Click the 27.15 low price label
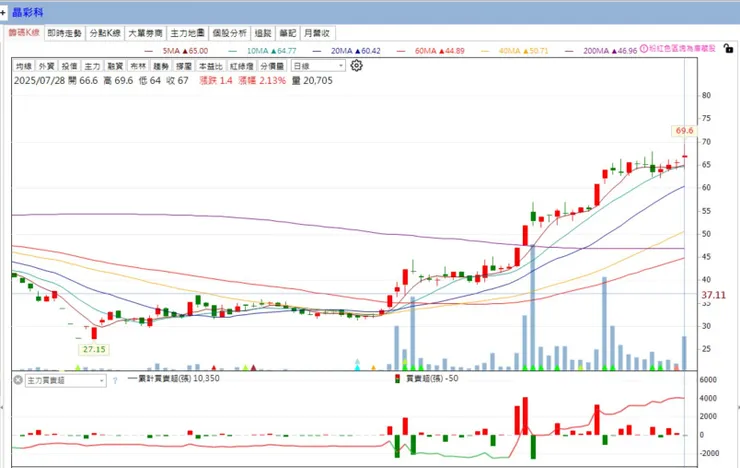This screenshot has width=740, height=468. [x=94, y=350]
